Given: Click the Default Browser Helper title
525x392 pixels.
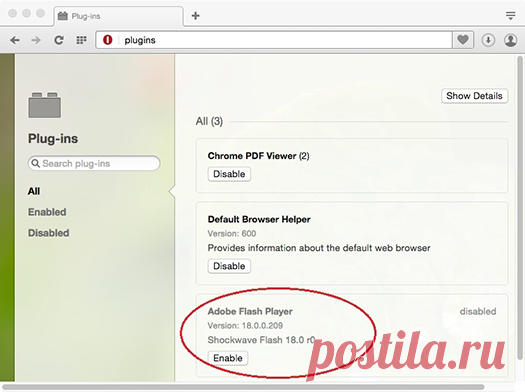Looking at the screenshot, I should click(x=259, y=219).
